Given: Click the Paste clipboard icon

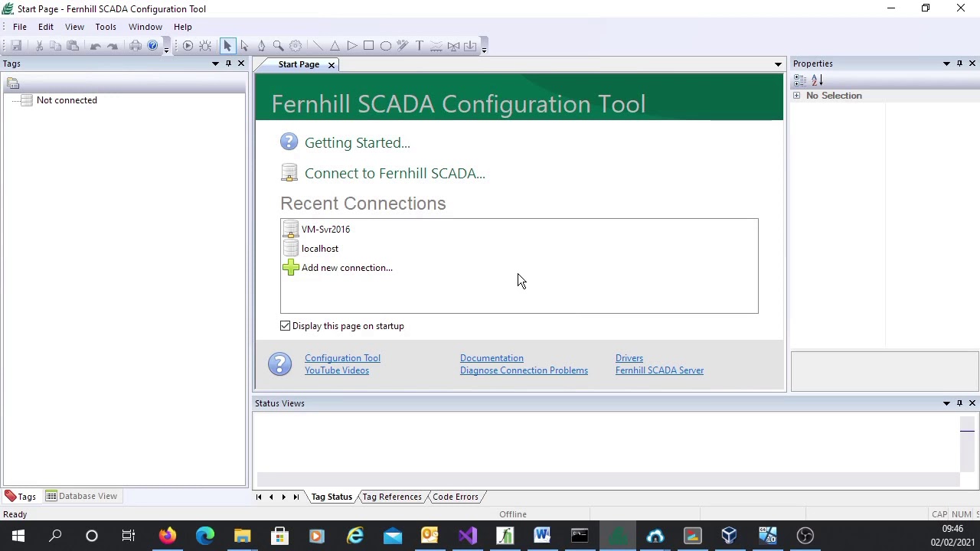Looking at the screenshot, I should [x=73, y=46].
